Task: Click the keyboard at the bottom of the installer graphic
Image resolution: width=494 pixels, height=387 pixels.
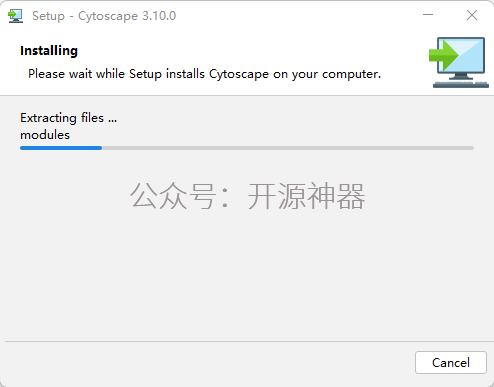Action: coord(461,84)
